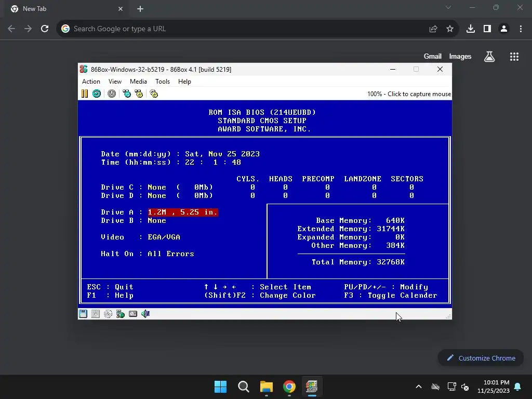Expand Chrome tab search chevron
Image resolution: width=532 pixels, height=399 pixels.
pyautogui.click(x=448, y=7)
